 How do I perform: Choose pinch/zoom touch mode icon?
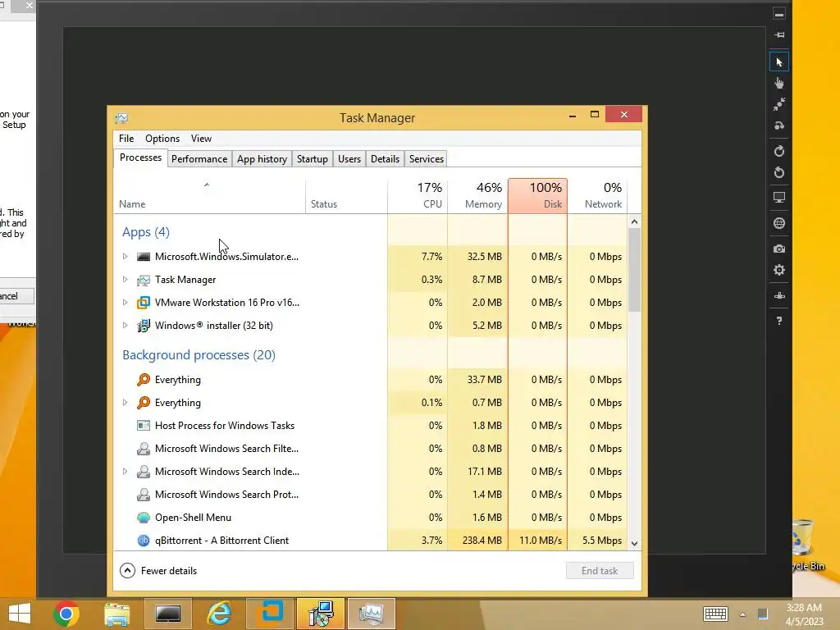[x=779, y=104]
